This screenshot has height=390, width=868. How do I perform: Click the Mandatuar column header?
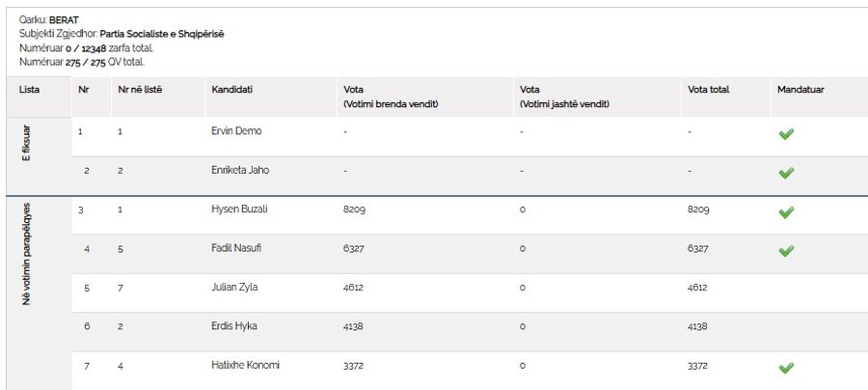(800, 90)
